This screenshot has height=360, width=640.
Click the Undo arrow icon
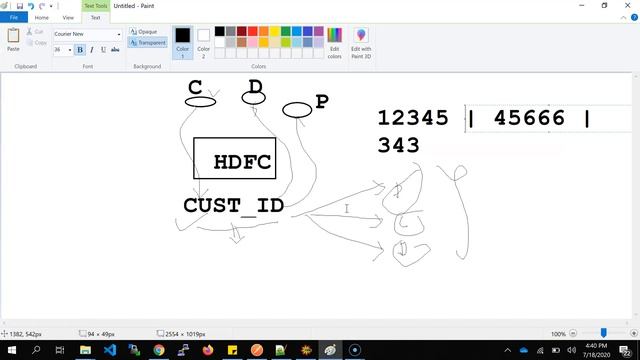pos(31,6)
